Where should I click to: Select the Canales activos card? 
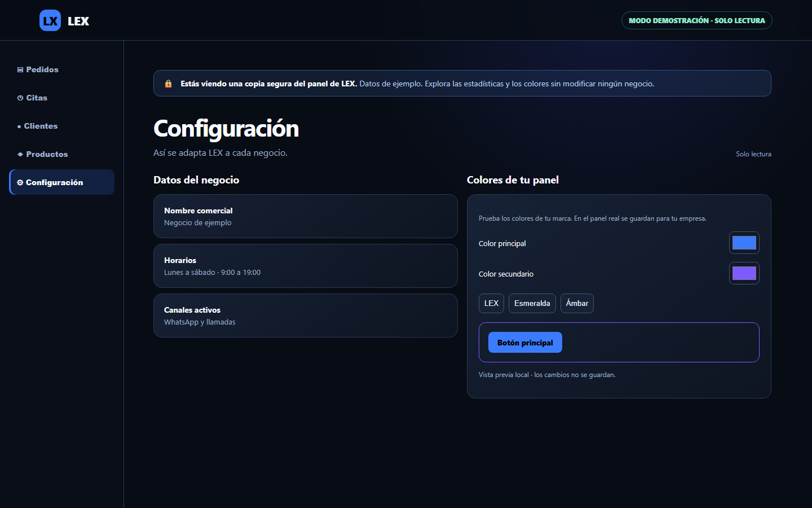[306, 316]
